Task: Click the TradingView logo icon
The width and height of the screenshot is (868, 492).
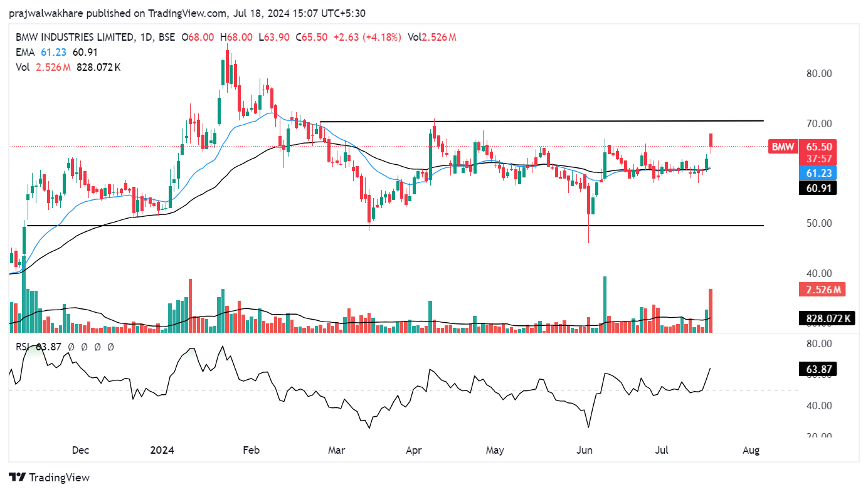Action: click(17, 478)
